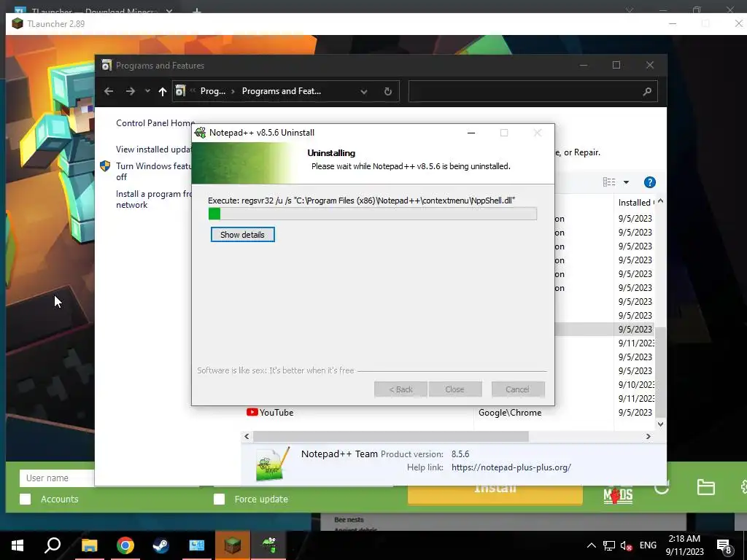747x560 pixels.
Task: Go back in Programs and Features
Action: (x=109, y=91)
